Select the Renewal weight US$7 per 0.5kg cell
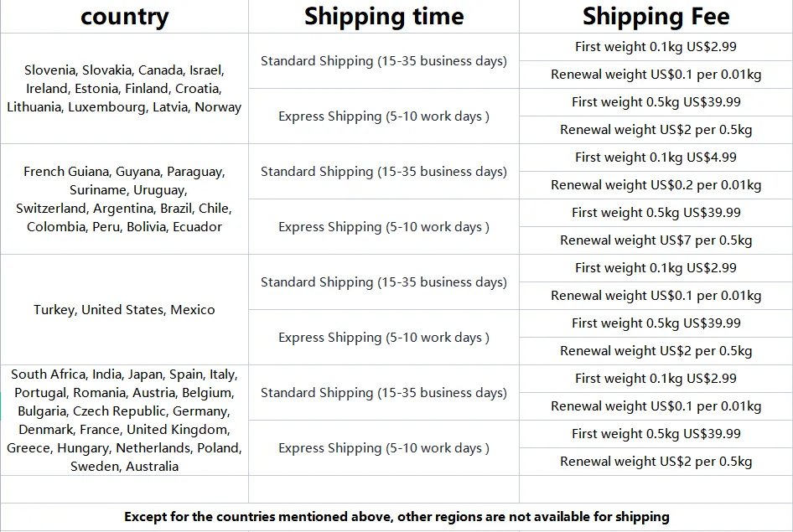The height and width of the screenshot is (532, 793). [x=656, y=240]
